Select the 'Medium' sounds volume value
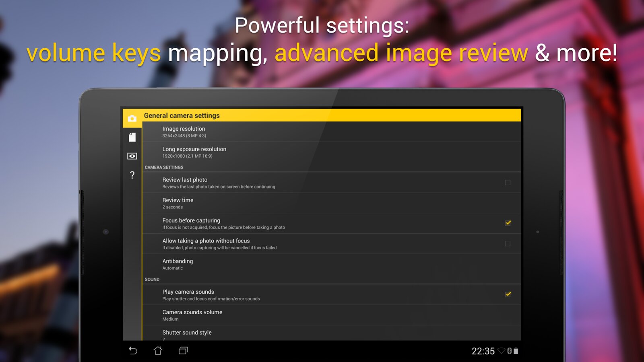The image size is (644, 362). pos(170,319)
